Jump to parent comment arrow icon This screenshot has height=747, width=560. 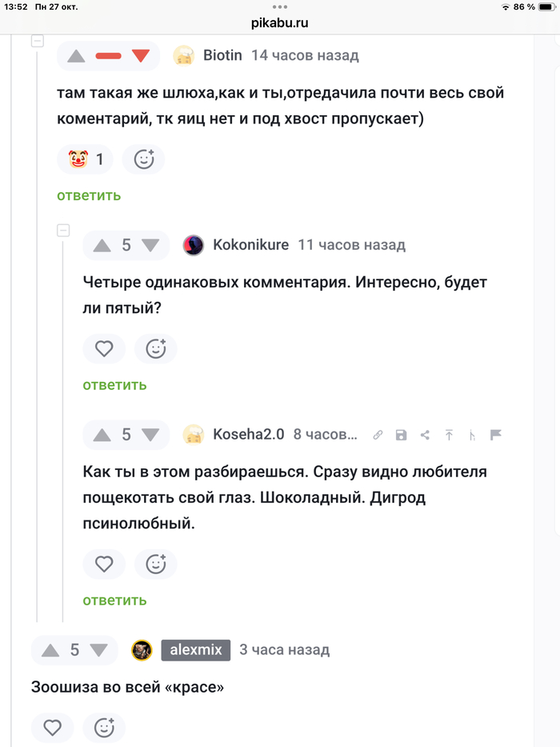click(x=449, y=435)
